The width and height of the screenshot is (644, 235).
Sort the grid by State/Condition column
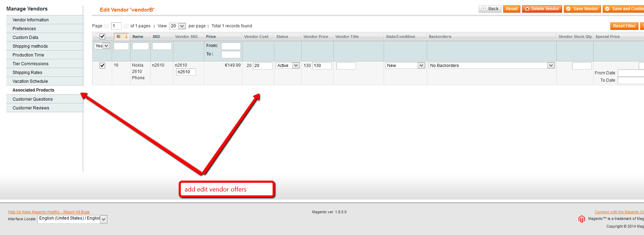[400, 36]
